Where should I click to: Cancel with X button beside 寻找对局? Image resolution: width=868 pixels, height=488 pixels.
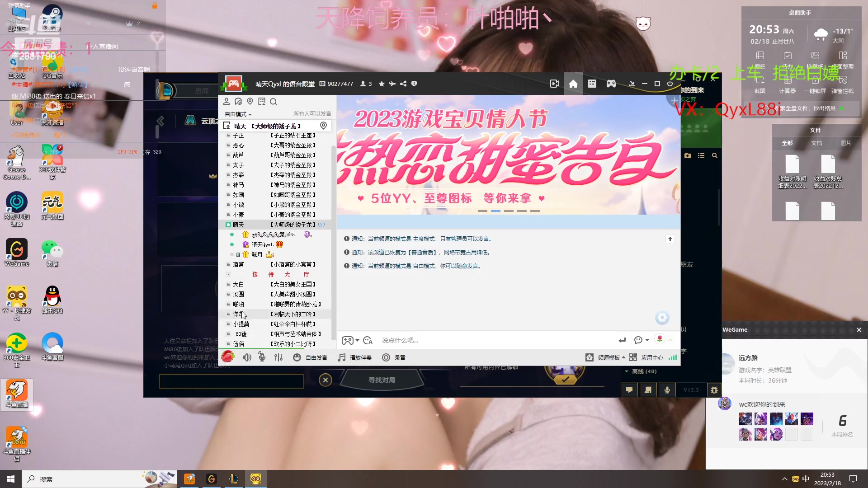tap(325, 380)
